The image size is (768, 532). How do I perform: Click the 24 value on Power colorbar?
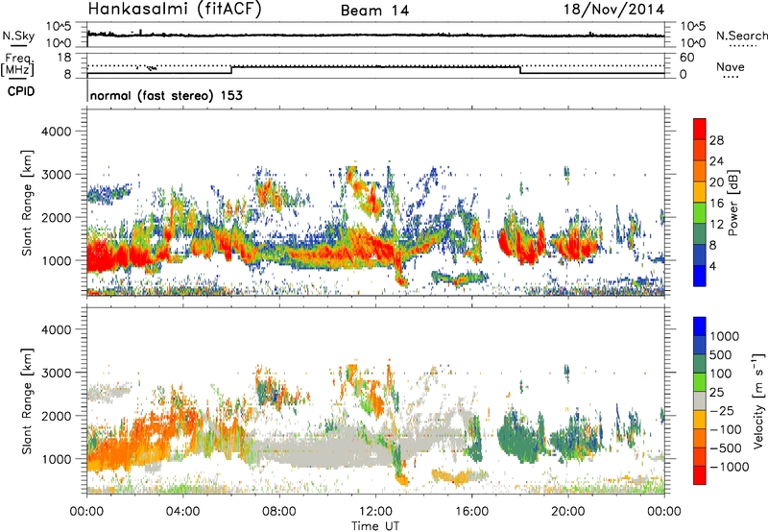point(716,161)
